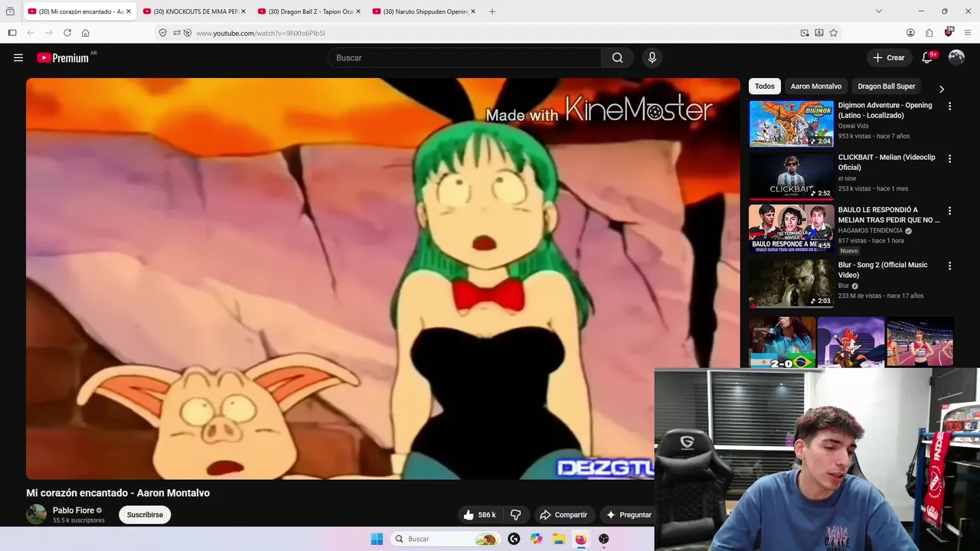Close the Naruto Shippuden Opening tab
This screenshot has height=551, width=980.
point(473,11)
